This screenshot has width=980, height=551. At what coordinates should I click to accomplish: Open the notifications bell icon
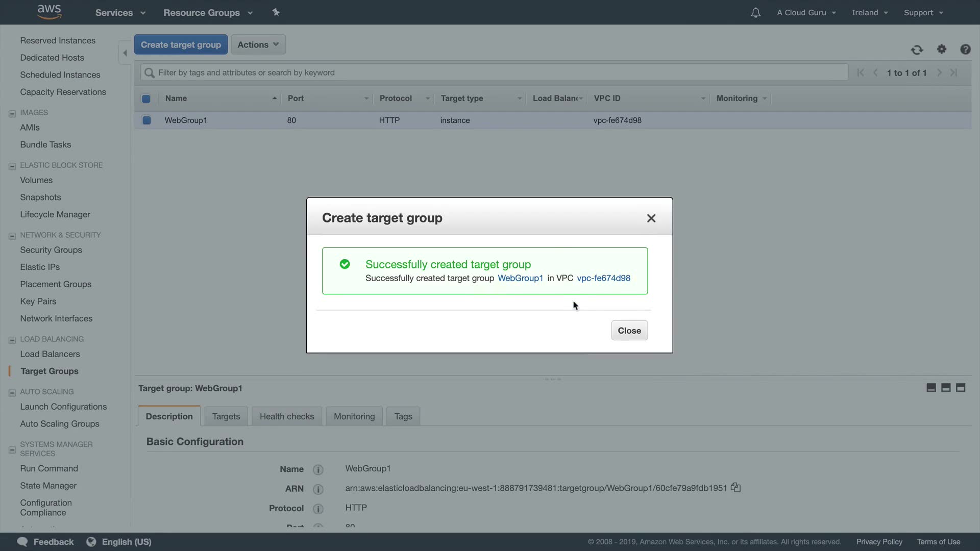(755, 13)
